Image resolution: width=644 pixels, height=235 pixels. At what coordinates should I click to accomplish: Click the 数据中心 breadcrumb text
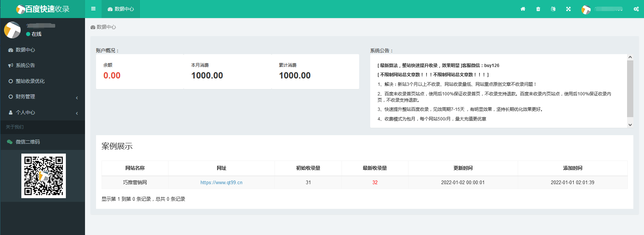(106, 27)
